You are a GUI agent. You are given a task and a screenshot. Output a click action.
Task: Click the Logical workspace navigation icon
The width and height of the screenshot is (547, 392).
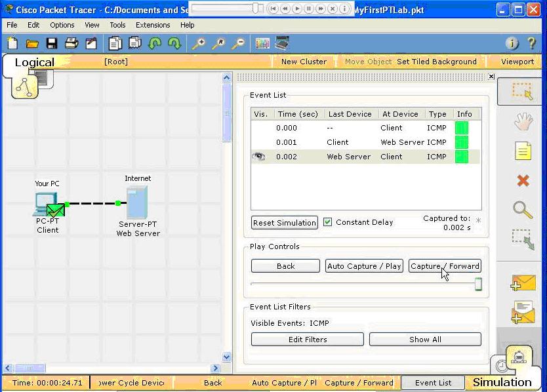coord(24,87)
